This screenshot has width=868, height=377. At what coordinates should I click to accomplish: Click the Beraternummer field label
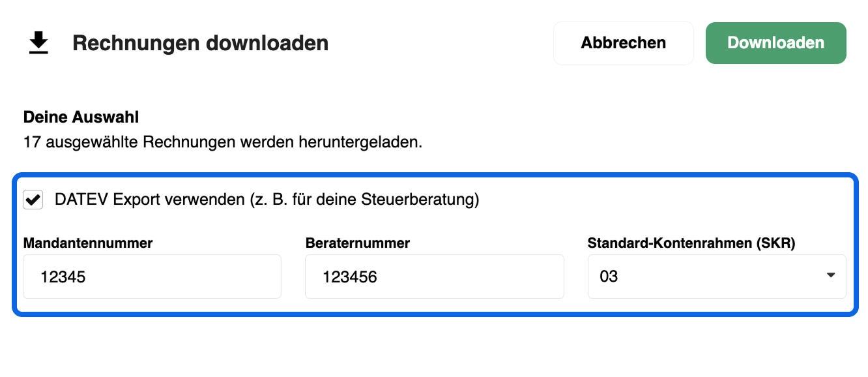tap(358, 243)
